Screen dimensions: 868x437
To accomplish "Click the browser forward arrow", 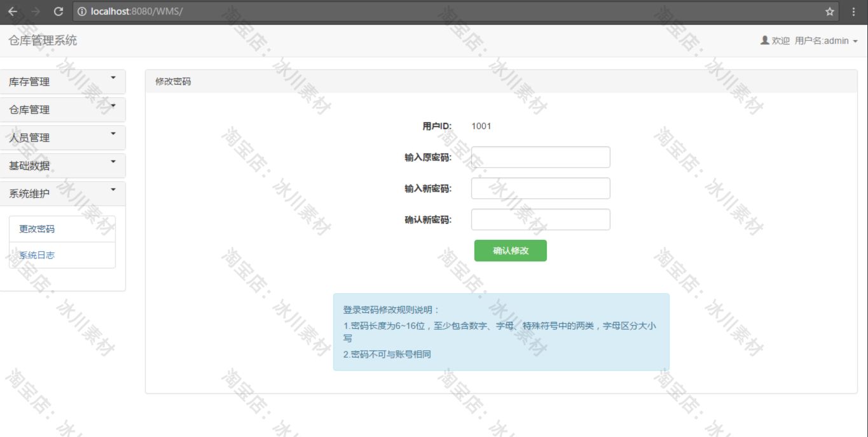I will [35, 11].
